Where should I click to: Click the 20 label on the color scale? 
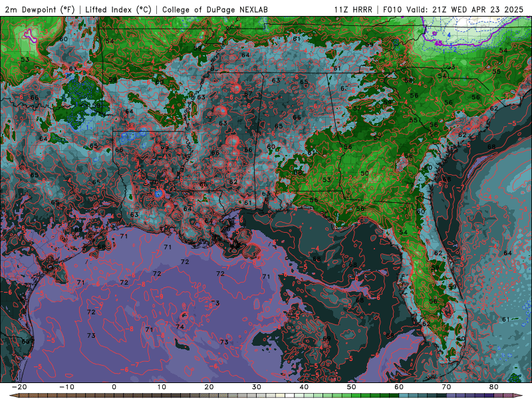point(209,387)
